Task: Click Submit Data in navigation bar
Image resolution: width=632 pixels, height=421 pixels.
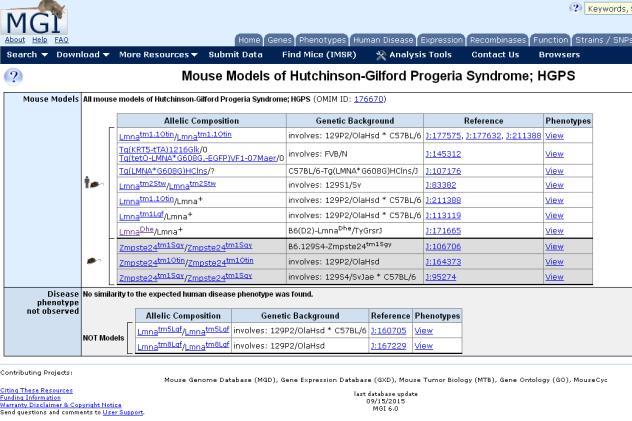Action: tap(235, 54)
